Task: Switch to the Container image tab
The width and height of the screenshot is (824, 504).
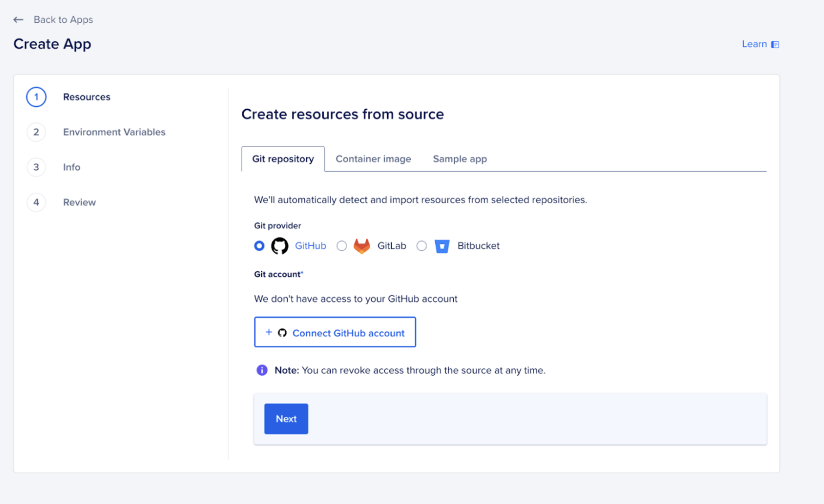Action: pyautogui.click(x=373, y=159)
